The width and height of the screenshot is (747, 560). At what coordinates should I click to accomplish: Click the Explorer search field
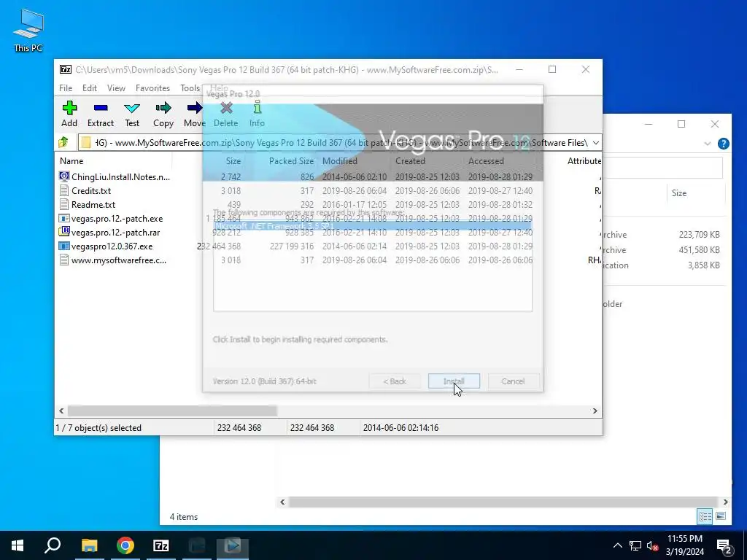663,168
